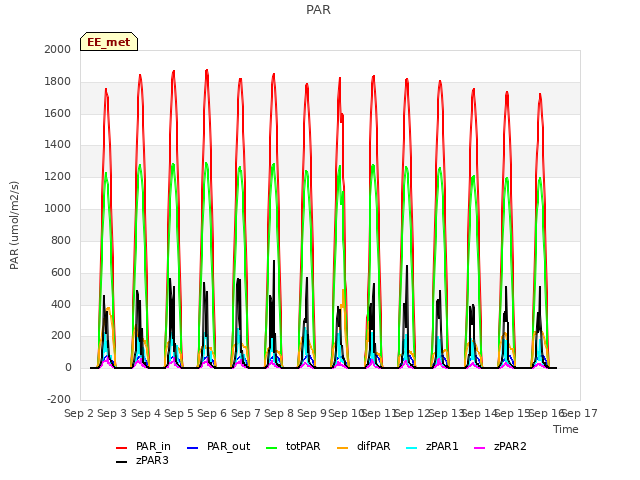The width and height of the screenshot is (640, 480).
Task: Click the red PAR_in peak near 1880
Action: coord(207,70)
